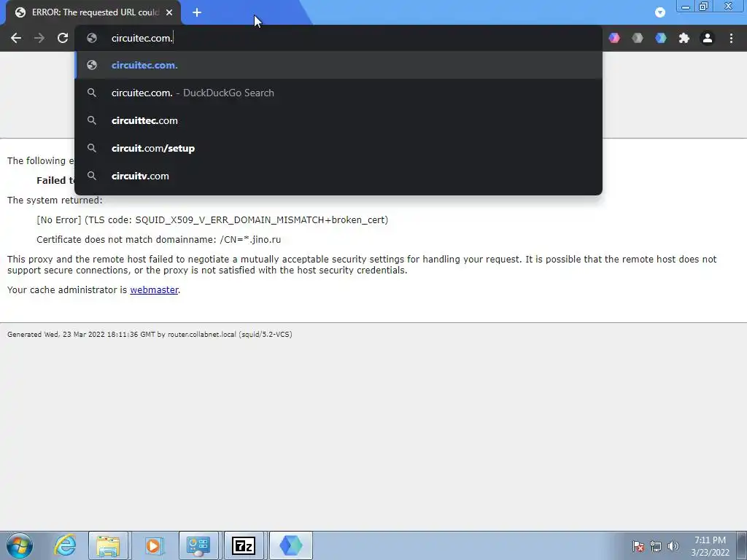
Task: Click the blue hexagon extension icon
Action: click(661, 38)
